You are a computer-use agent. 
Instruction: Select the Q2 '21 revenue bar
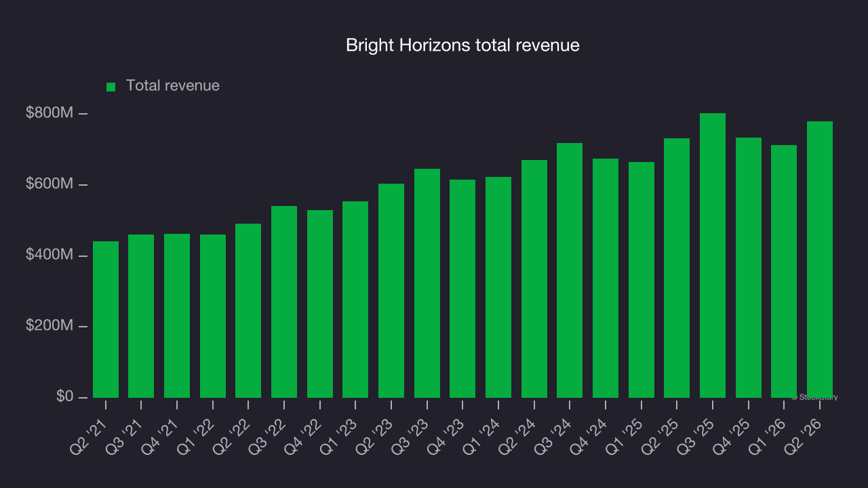pyautogui.click(x=106, y=319)
